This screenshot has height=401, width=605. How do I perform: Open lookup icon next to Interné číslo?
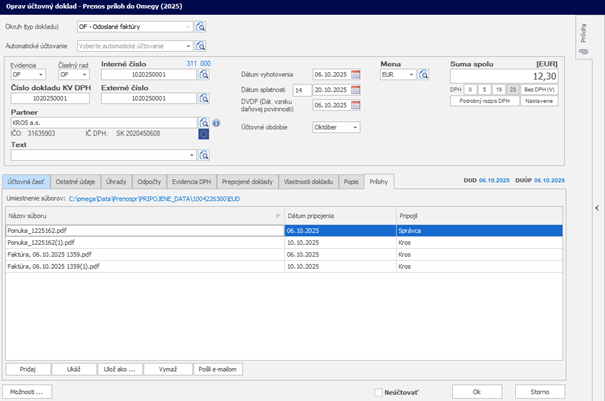(205, 74)
